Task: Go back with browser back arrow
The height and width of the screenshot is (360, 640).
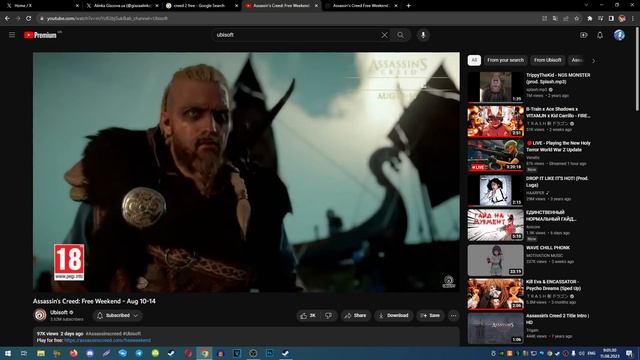Action: click(7, 18)
